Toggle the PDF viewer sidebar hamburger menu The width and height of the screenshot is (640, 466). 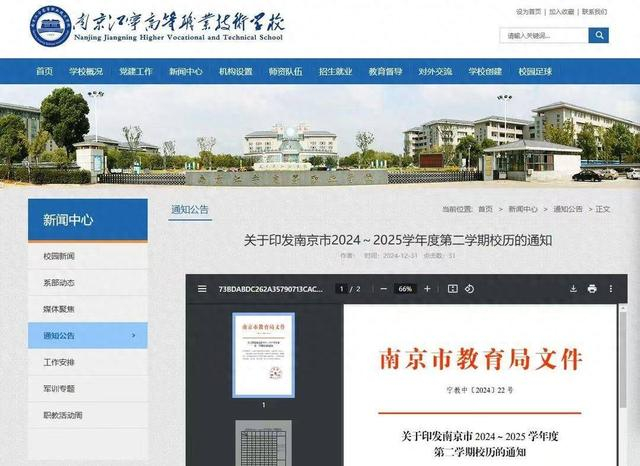coord(202,289)
